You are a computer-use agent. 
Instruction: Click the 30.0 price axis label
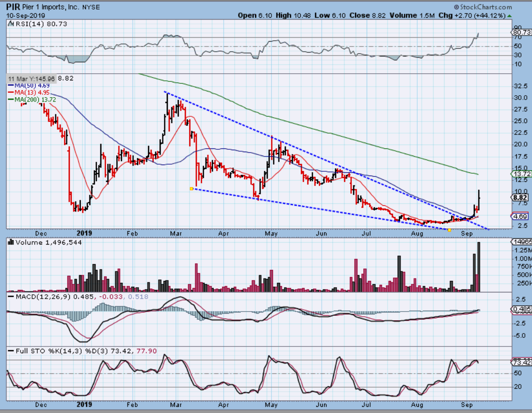[x=521, y=98]
